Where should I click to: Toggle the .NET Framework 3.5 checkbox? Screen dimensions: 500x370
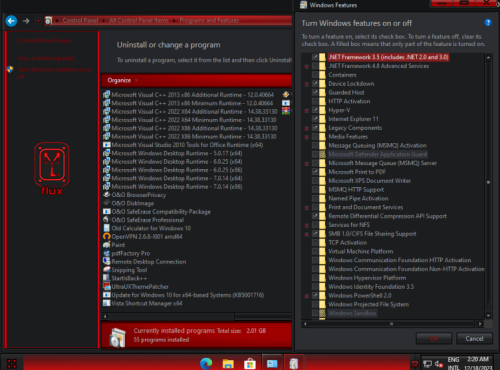click(x=315, y=57)
